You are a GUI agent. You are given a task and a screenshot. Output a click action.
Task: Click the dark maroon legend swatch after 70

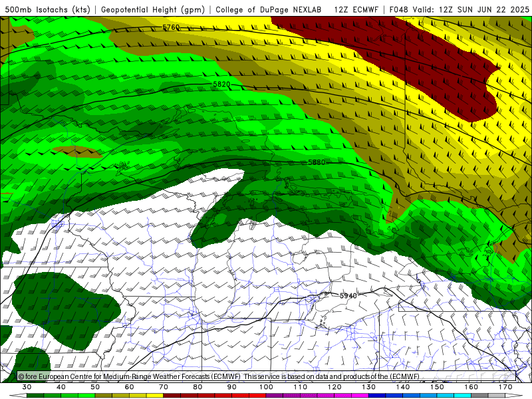tap(172, 396)
